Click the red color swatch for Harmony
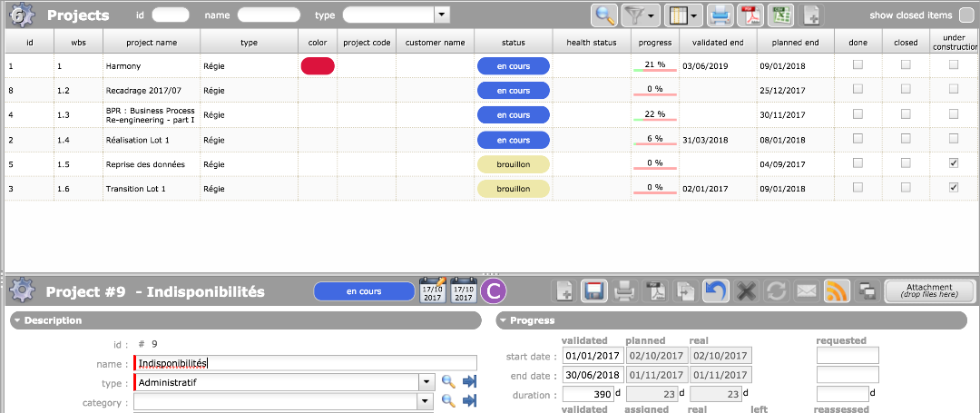 point(318,65)
